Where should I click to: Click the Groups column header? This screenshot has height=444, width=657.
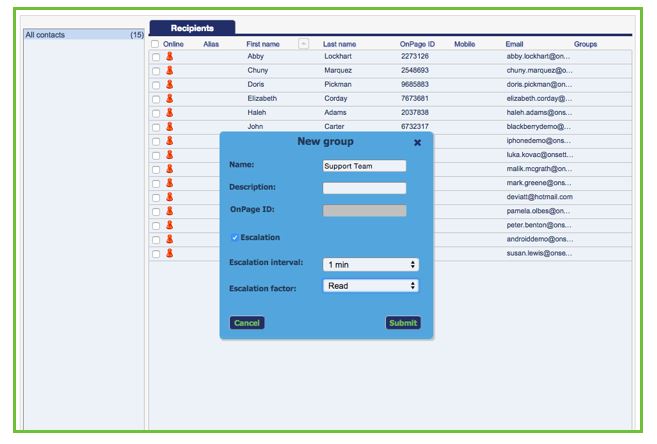point(585,44)
